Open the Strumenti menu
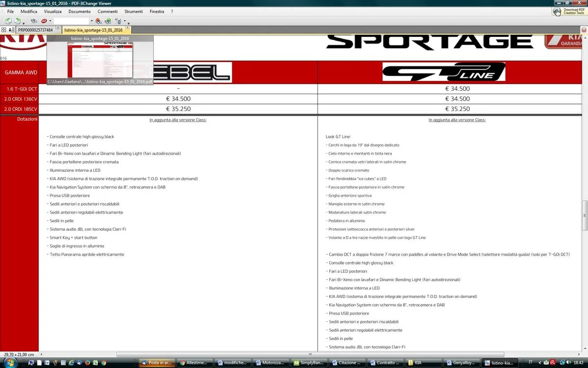This screenshot has width=588, height=368. click(x=134, y=11)
